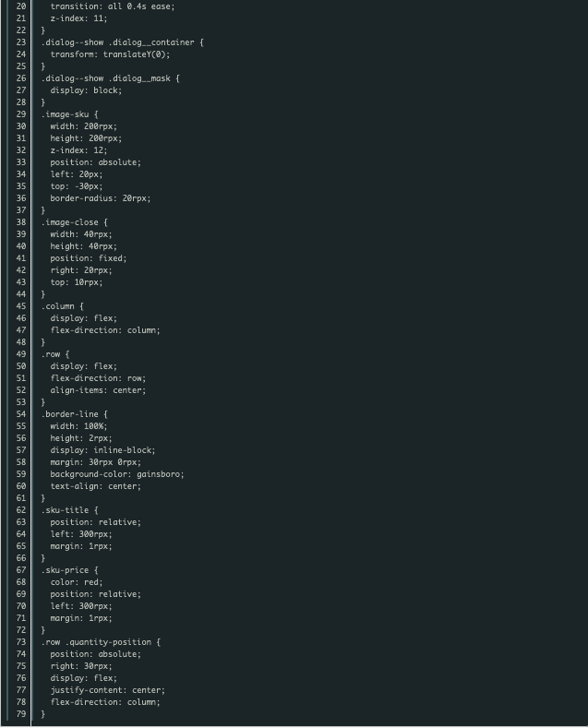
Task: Click 'transform: translateY(0);' declaration
Action: (x=110, y=54)
